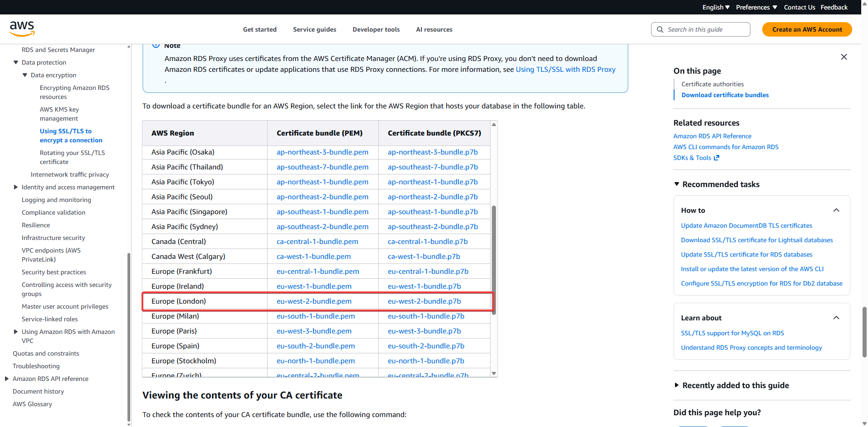Collapse the Recommended tasks section
This screenshot has width=868, height=427.
(x=676, y=184)
